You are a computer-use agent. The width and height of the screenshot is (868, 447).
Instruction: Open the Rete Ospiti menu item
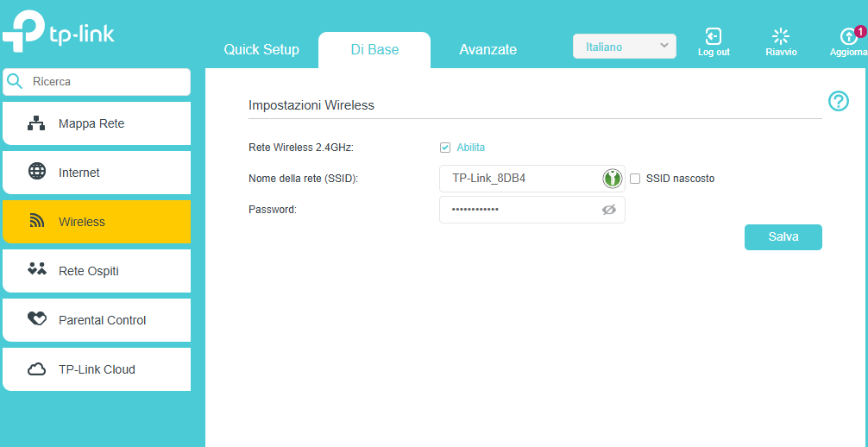click(x=97, y=271)
